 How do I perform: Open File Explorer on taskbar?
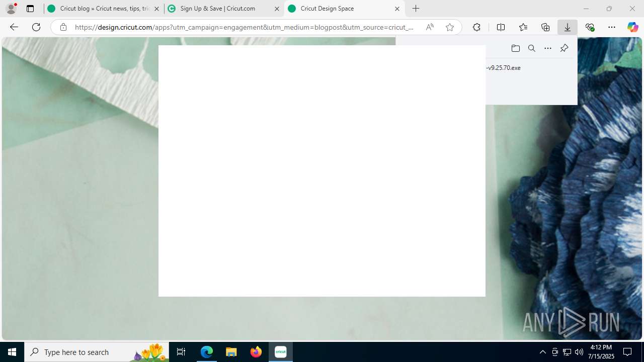(x=231, y=352)
